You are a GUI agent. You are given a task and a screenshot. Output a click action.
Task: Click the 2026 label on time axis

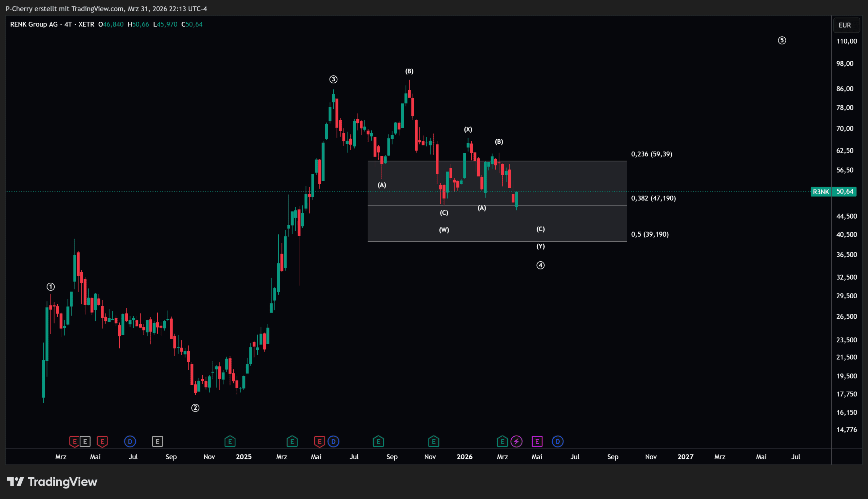(464, 457)
